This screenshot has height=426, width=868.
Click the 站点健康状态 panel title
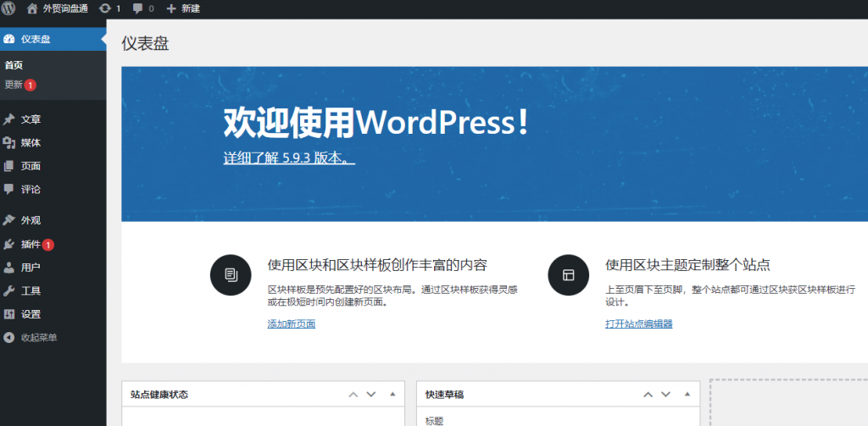(x=159, y=395)
